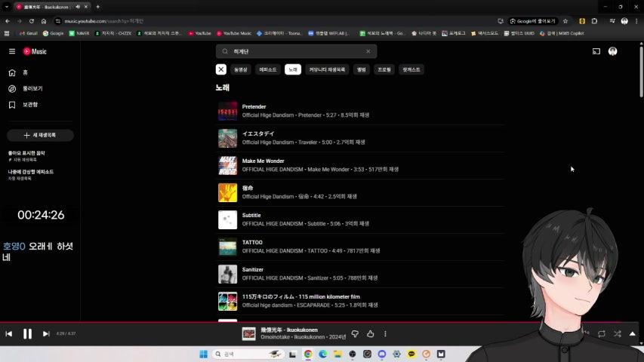The width and height of the screenshot is (644, 362).
Task: Focus the music search field
Action: click(x=296, y=51)
